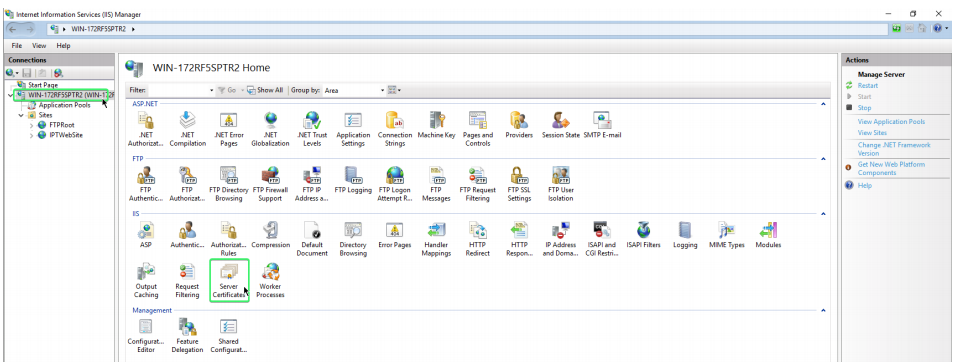Click the Back navigation arrow button
Viewport: 963px width, 364px height.
13,29
